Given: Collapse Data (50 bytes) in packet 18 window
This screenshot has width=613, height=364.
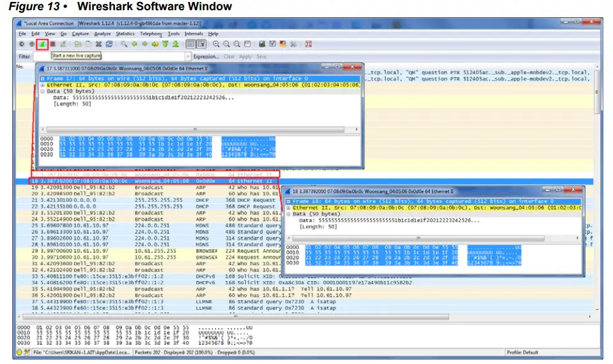Looking at the screenshot, I should pyautogui.click(x=288, y=214).
